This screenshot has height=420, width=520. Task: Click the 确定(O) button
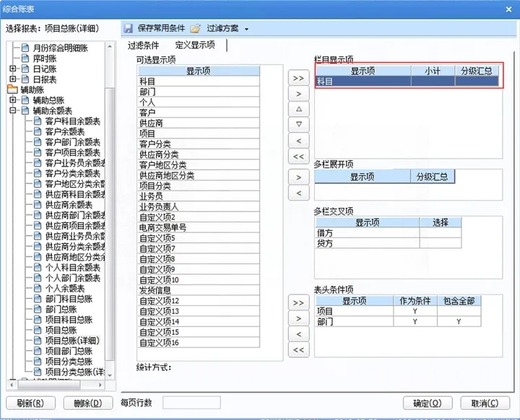click(x=428, y=403)
